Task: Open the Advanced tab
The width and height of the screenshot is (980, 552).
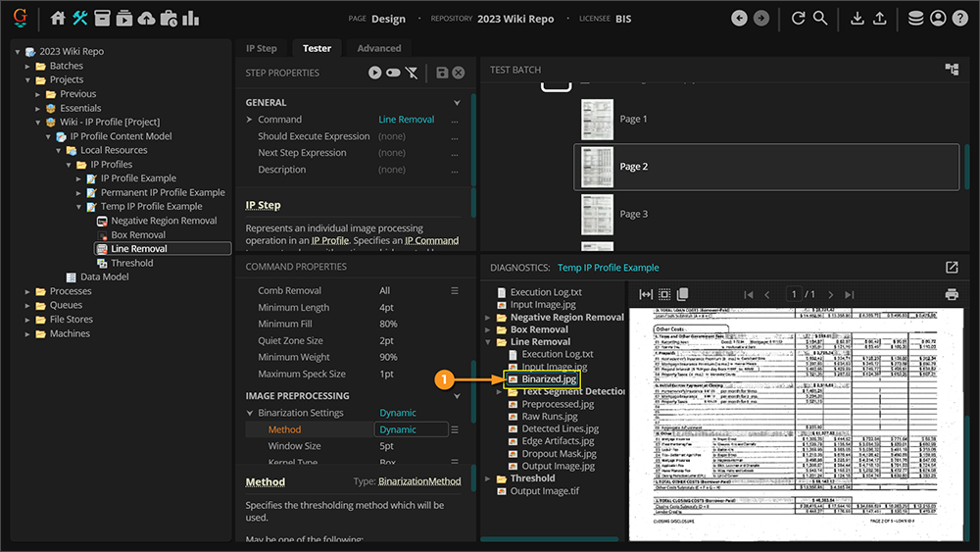Action: (x=378, y=48)
